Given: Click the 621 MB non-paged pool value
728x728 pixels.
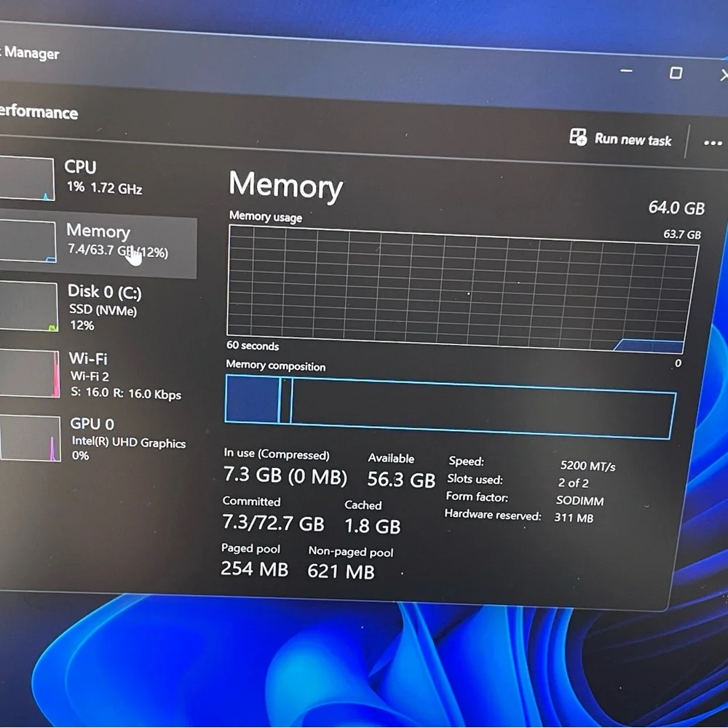Looking at the screenshot, I should click(x=341, y=571).
